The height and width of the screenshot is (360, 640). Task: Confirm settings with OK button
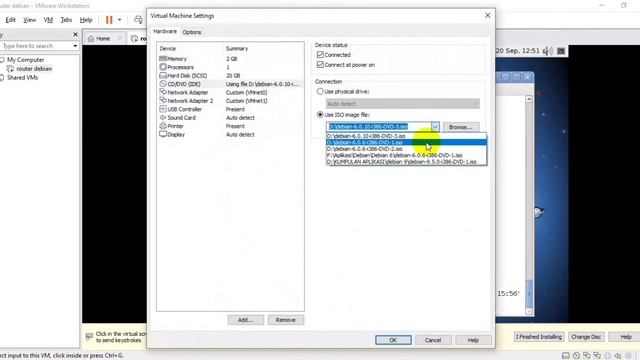(393, 340)
